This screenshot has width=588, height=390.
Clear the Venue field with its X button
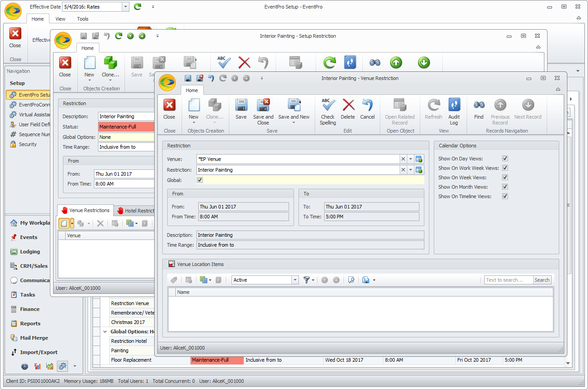403,159
